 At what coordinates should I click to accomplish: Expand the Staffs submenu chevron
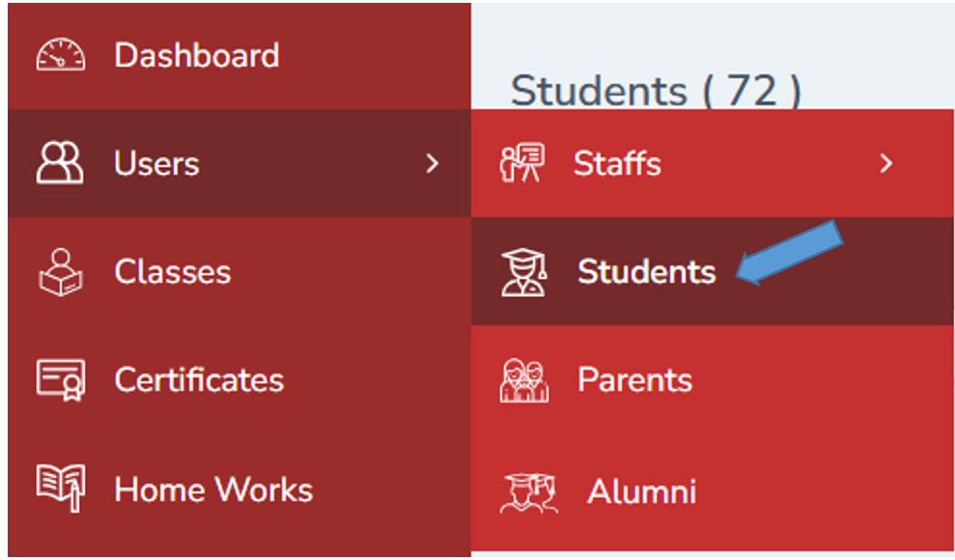(886, 163)
